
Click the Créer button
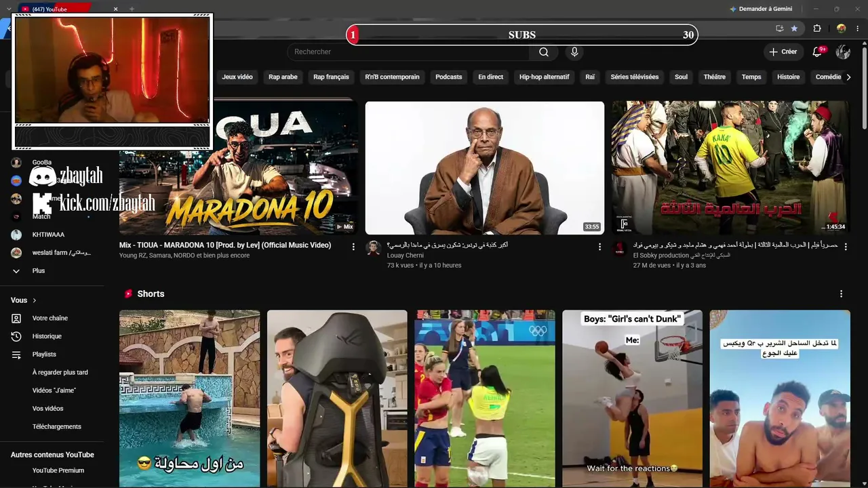pos(783,52)
